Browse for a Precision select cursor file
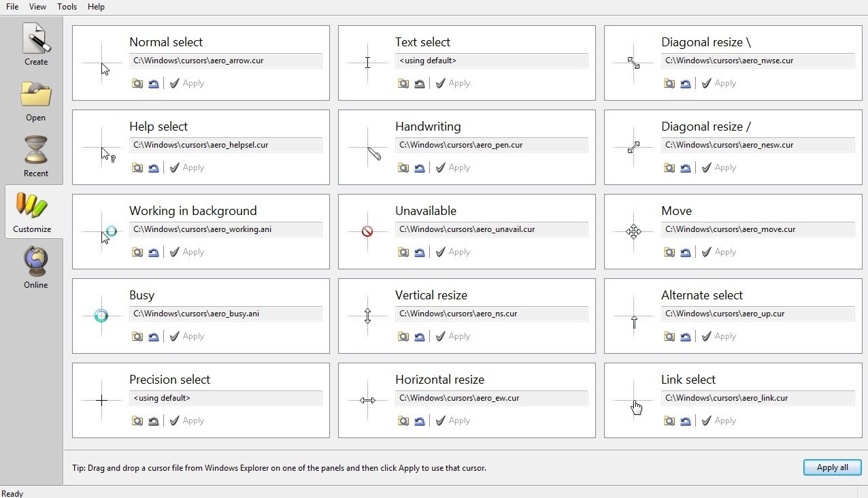This screenshot has width=868, height=498. [137, 420]
